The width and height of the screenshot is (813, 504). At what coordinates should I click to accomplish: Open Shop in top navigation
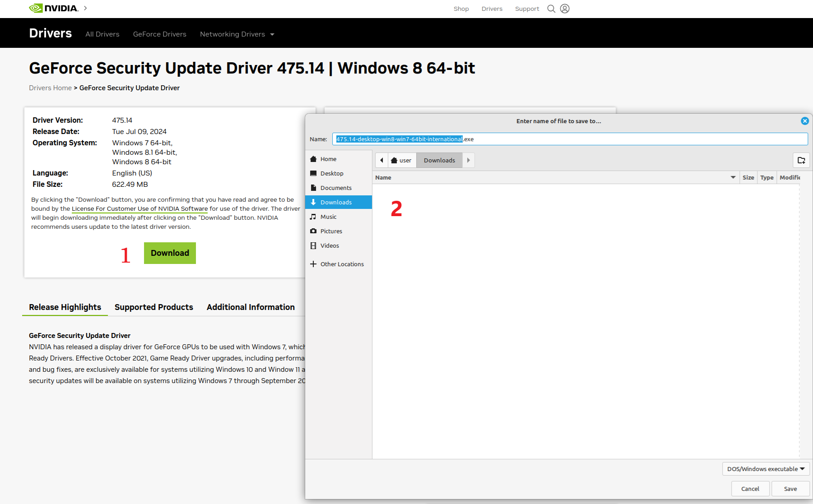(x=461, y=9)
